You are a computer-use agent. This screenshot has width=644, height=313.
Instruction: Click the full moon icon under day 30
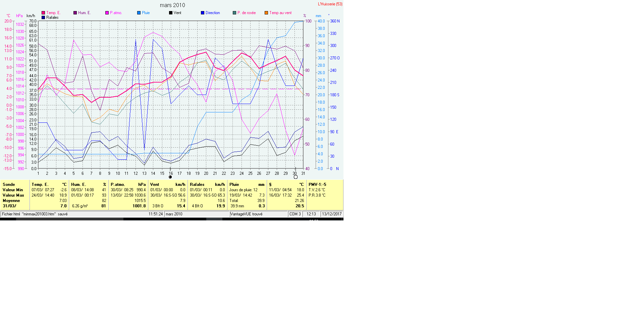tap(296, 177)
